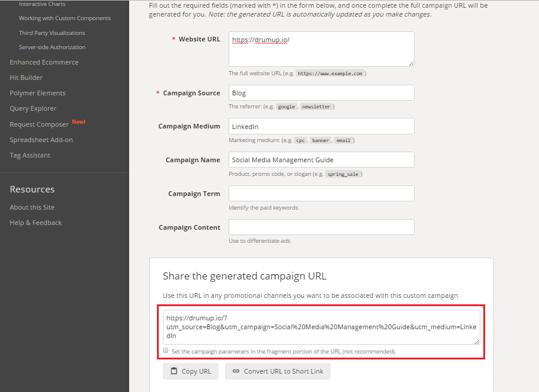Go to Request Composer page
Viewport: 539px width, 392px height.
(39, 124)
